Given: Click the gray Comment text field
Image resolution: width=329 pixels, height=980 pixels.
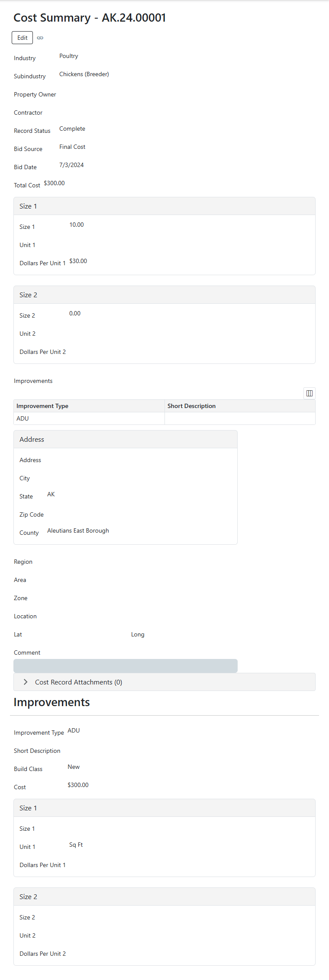Looking at the screenshot, I should pyautogui.click(x=126, y=666).
